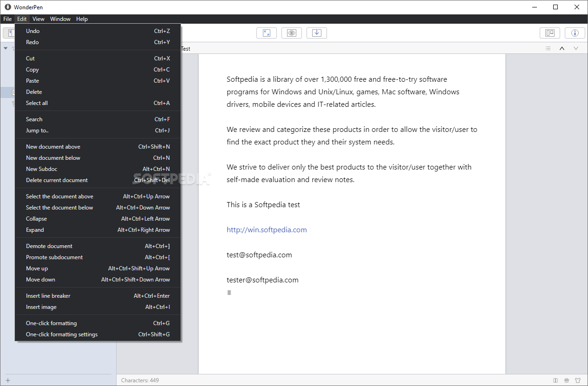
Task: Click the split view status bar icon
Action: pyautogui.click(x=555, y=380)
